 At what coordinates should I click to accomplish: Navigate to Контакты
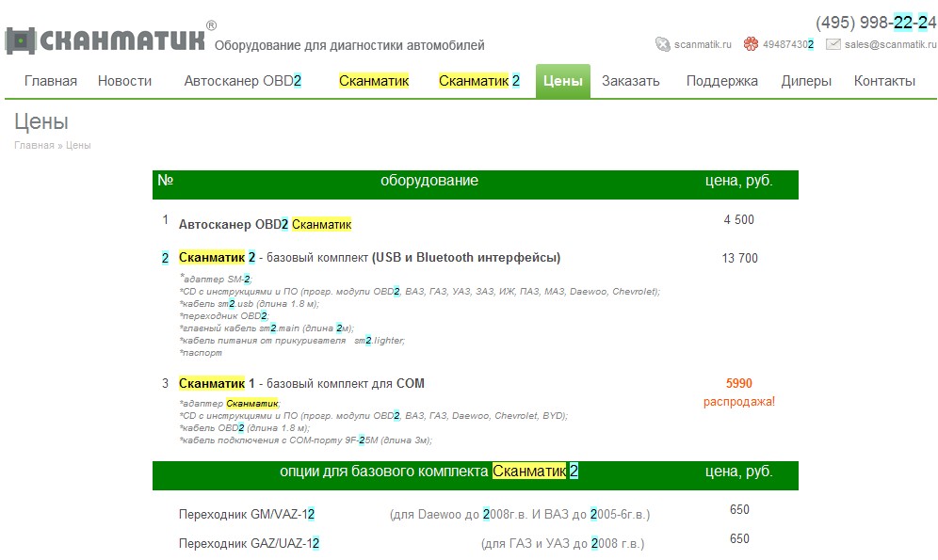[x=884, y=81]
